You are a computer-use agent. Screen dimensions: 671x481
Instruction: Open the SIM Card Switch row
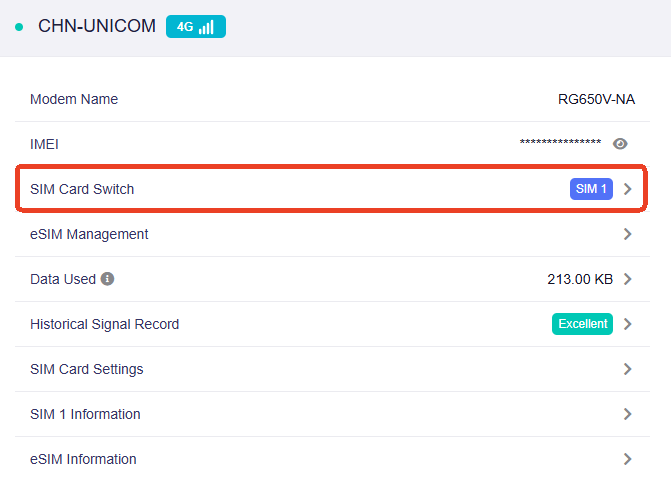(82, 189)
